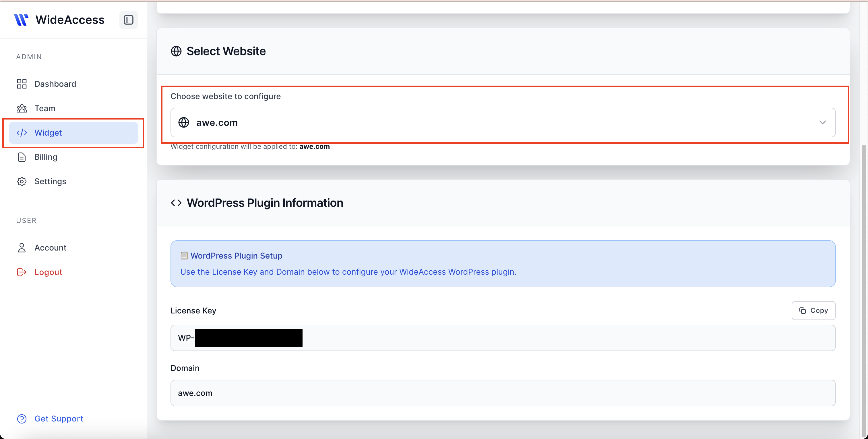The height and width of the screenshot is (439, 868).
Task: Click the Team people icon
Action: (22, 108)
